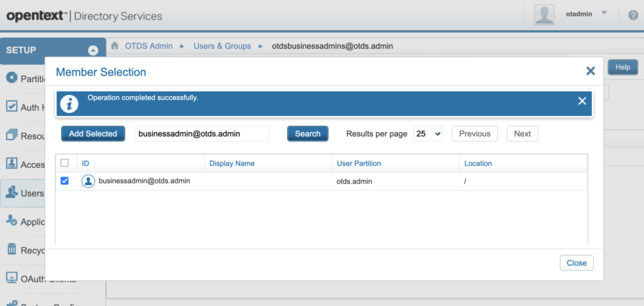Viewport: 644px width, 306px height.
Task: Select the Users & Groups sidebar icon
Action: pos(11,192)
